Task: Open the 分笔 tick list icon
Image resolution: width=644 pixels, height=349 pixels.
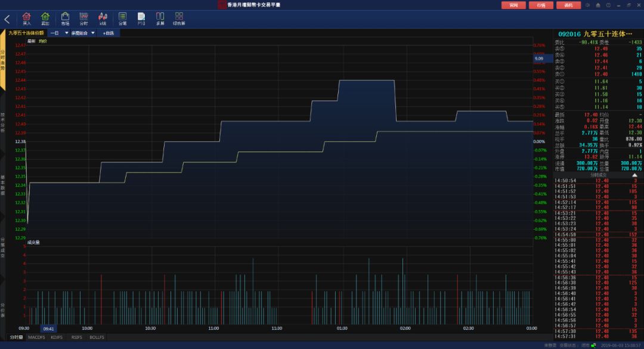Action: (122, 18)
